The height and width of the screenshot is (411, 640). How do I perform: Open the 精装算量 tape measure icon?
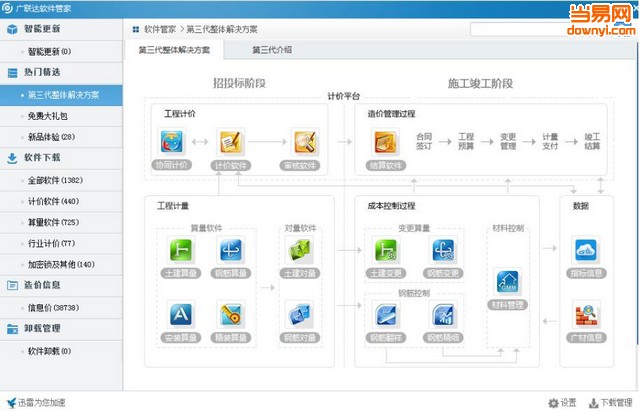[x=231, y=314]
